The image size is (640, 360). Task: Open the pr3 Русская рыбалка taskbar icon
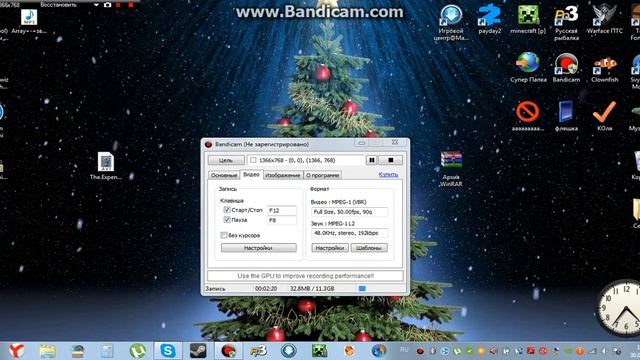click(258, 351)
